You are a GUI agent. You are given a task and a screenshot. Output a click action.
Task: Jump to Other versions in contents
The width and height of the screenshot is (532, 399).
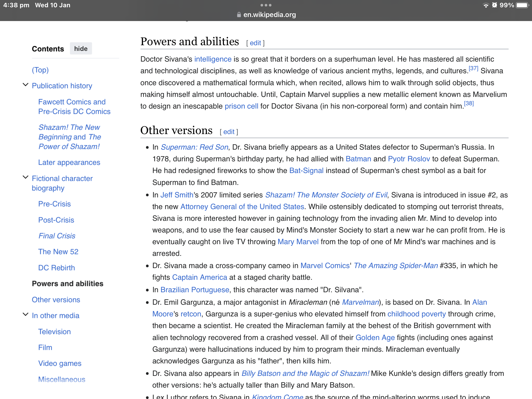56,300
